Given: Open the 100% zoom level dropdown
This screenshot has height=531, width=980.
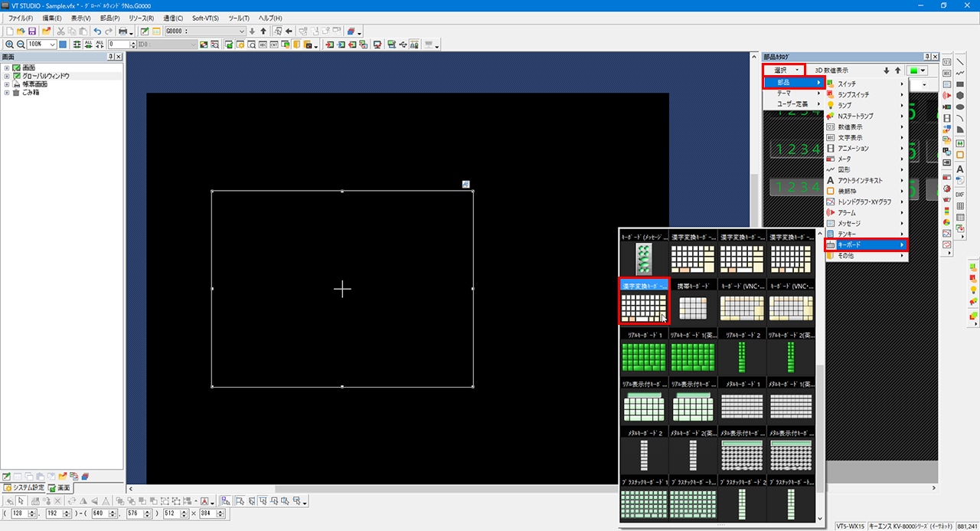Looking at the screenshot, I should pyautogui.click(x=52, y=44).
